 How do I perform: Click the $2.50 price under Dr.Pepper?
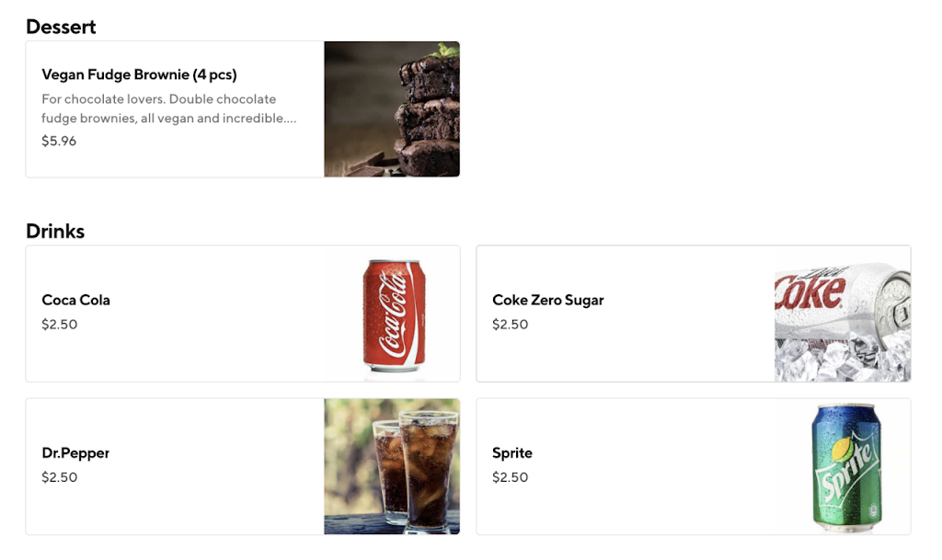coord(59,477)
